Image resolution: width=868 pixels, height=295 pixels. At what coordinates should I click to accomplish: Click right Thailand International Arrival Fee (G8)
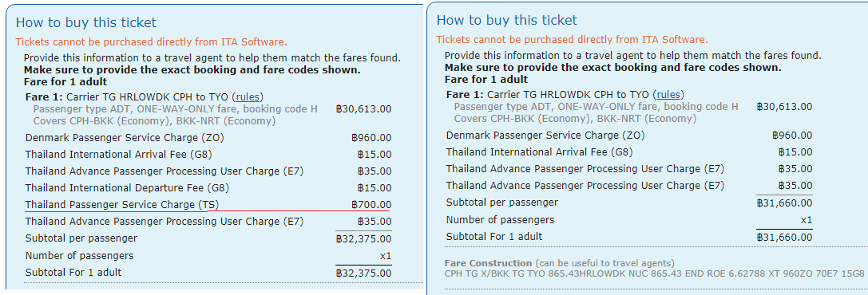539,152
